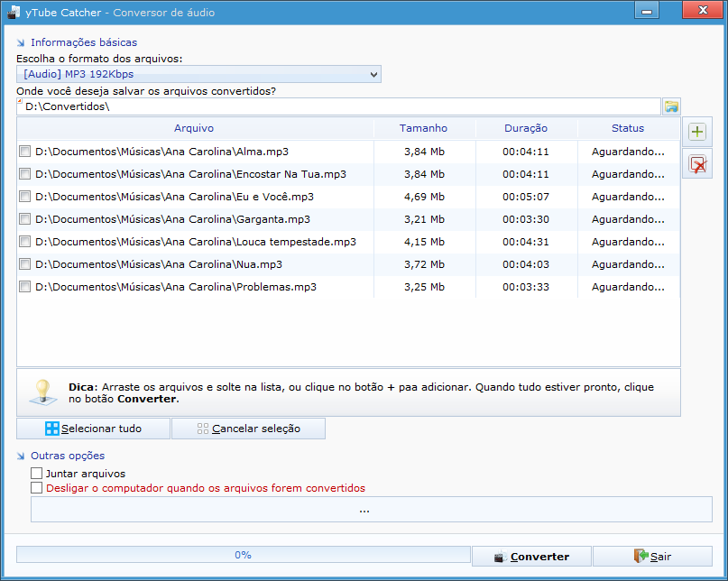The width and height of the screenshot is (728, 581).
Task: Click the status box showing ellipsis
Action: pyautogui.click(x=372, y=510)
